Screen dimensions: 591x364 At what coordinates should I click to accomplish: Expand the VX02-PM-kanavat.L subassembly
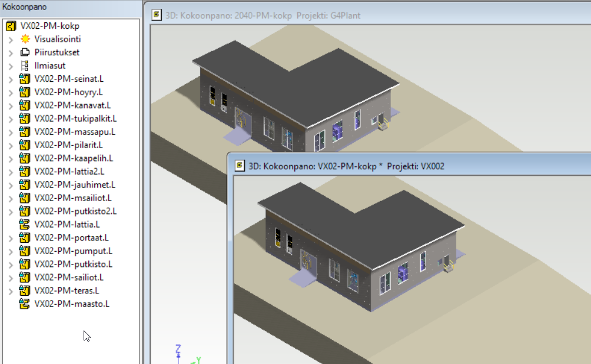pos(11,106)
